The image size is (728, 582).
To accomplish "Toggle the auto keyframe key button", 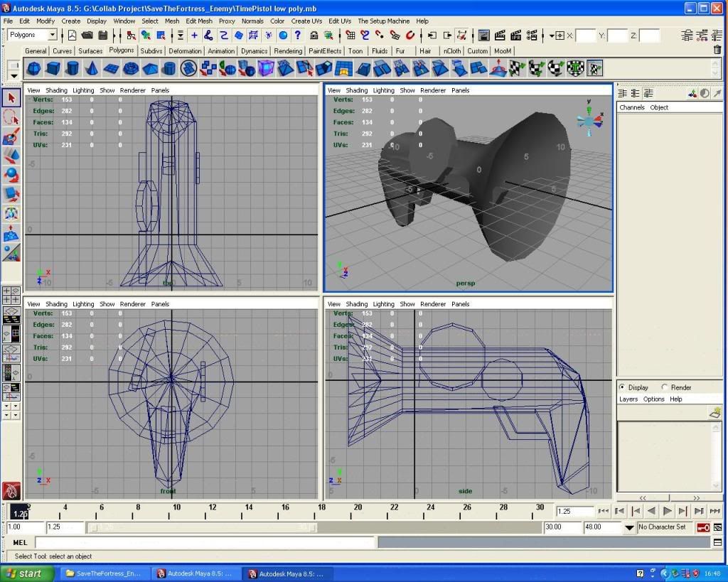I will (x=703, y=527).
